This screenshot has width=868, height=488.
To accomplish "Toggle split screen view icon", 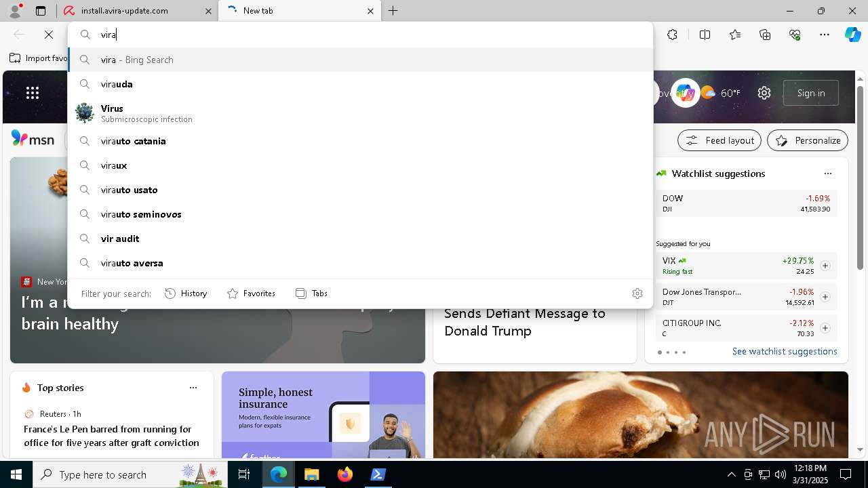I will [x=705, y=35].
